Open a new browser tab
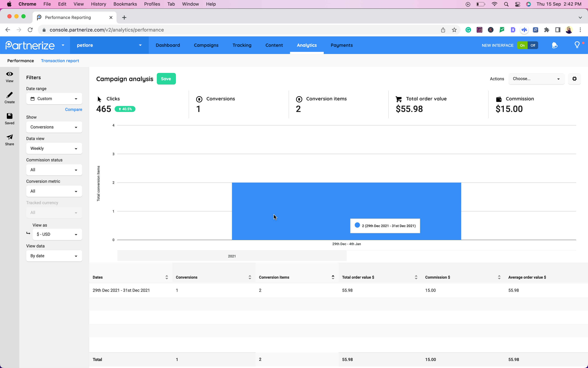 (124, 18)
